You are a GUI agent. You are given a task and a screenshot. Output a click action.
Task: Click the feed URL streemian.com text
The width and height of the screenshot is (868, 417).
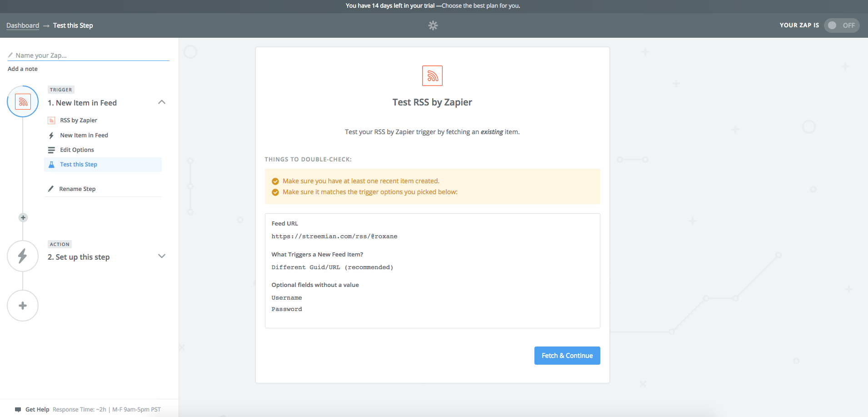tap(334, 236)
